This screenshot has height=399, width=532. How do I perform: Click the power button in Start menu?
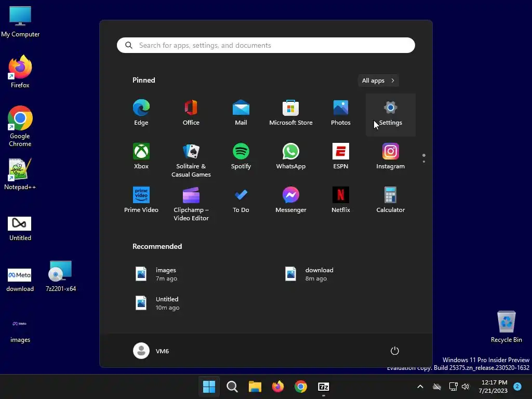click(395, 351)
